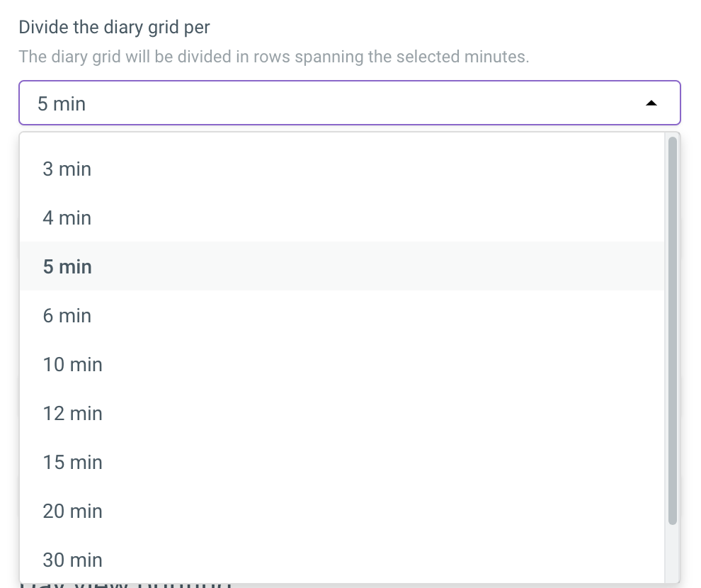
Task: Collapse the list with the up-arrow caret
Action: pyautogui.click(x=651, y=104)
